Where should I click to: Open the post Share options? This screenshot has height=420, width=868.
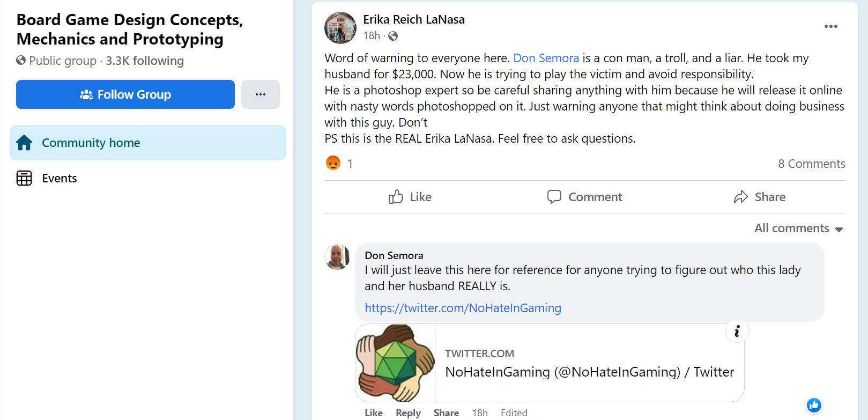[x=759, y=197]
